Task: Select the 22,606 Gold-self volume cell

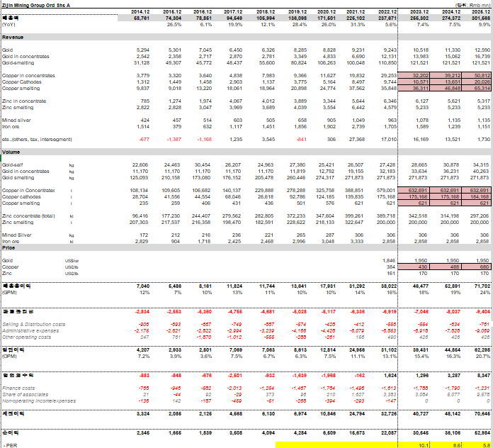Action: (x=141, y=165)
